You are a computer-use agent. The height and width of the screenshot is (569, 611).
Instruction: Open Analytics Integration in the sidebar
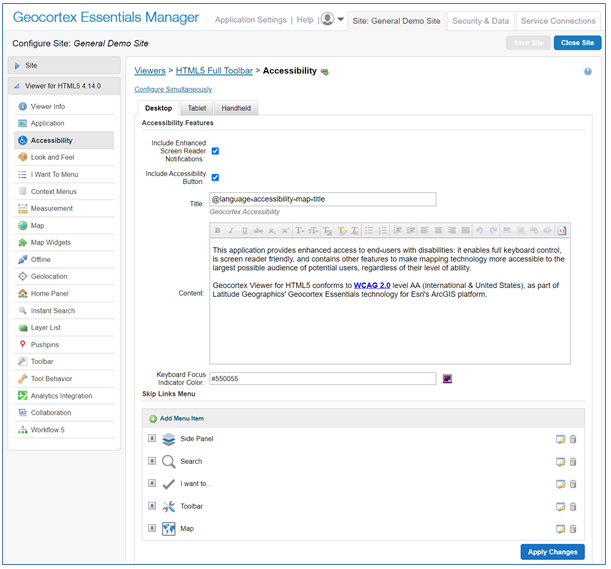[64, 396]
